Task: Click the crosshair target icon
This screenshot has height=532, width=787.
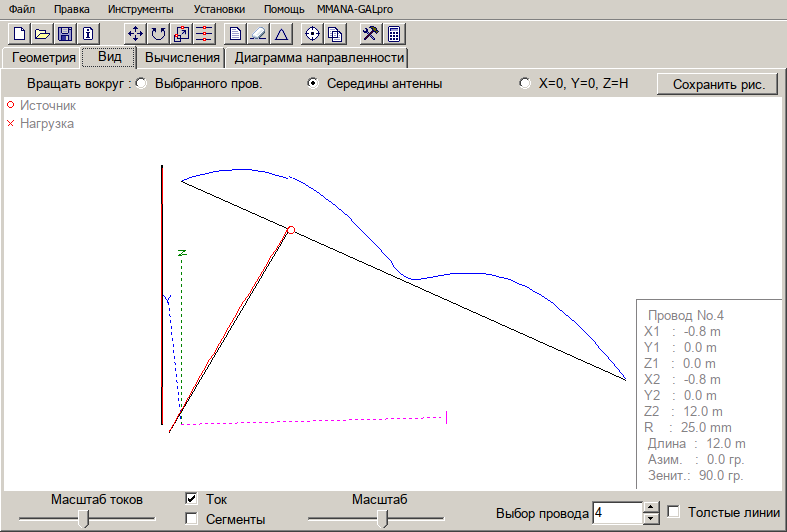Action: click(312, 34)
